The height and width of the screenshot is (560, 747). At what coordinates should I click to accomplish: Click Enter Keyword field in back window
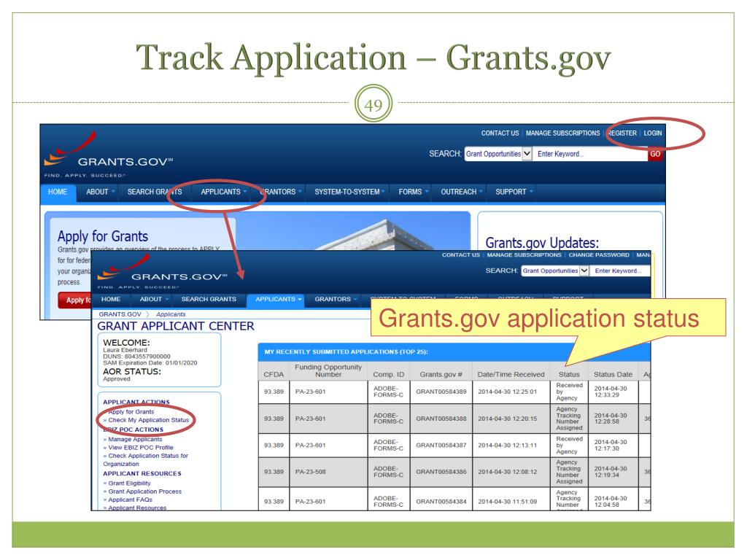pos(590,154)
